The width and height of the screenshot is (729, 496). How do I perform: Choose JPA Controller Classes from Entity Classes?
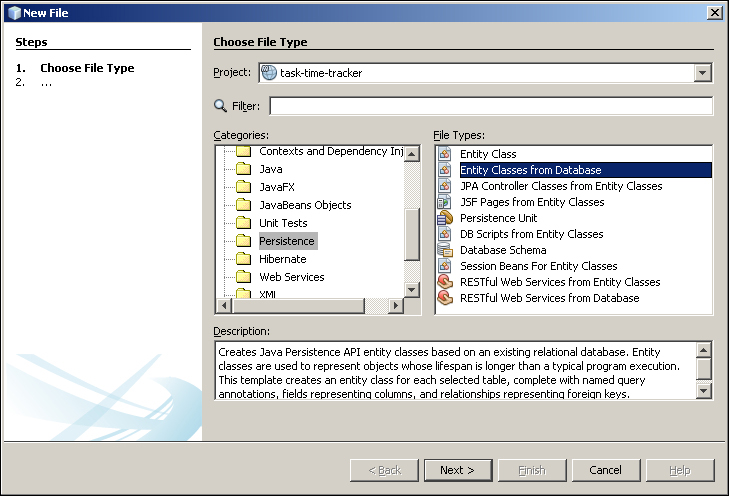tap(561, 186)
